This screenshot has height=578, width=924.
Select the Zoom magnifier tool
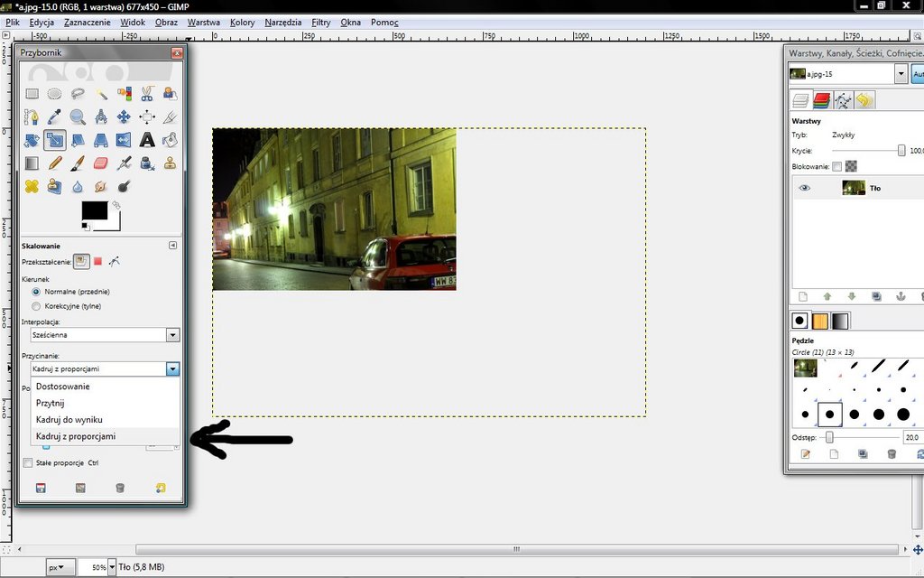click(x=78, y=117)
